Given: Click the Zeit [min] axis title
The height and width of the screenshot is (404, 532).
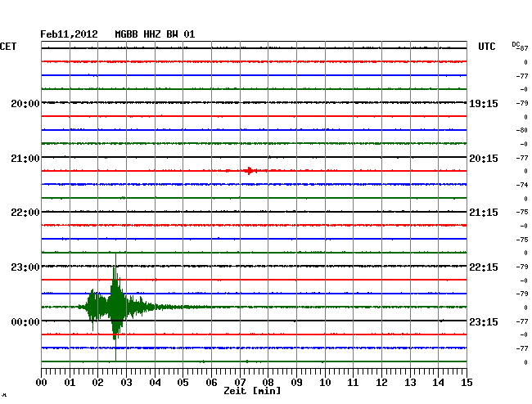Looking at the screenshot, I should [x=252, y=391].
